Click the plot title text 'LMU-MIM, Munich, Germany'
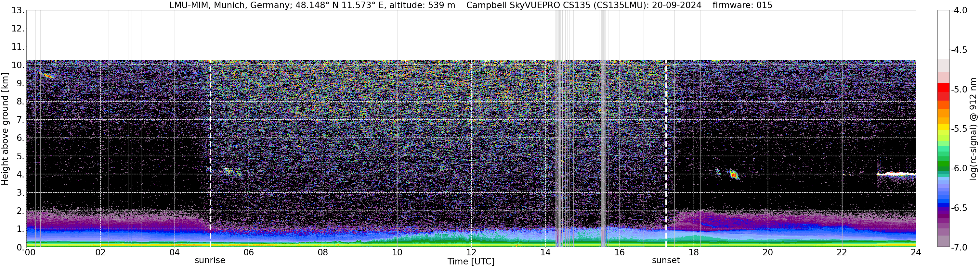 pos(231,5)
